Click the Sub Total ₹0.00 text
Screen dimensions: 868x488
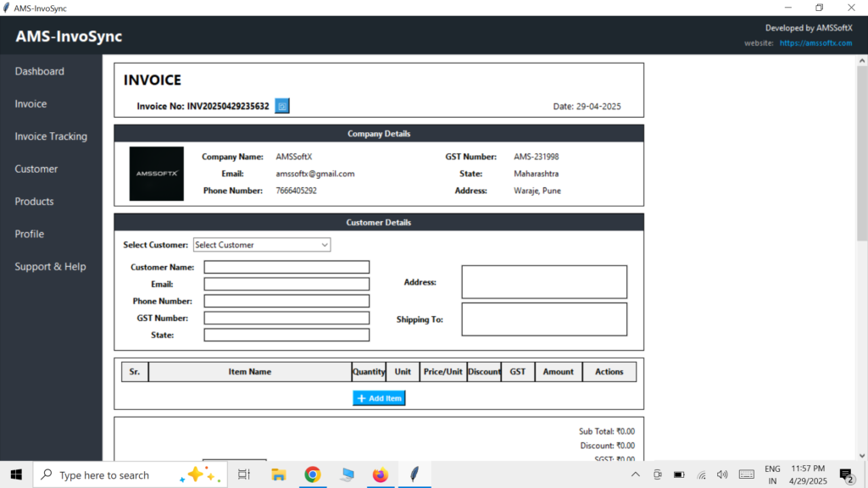(x=607, y=431)
